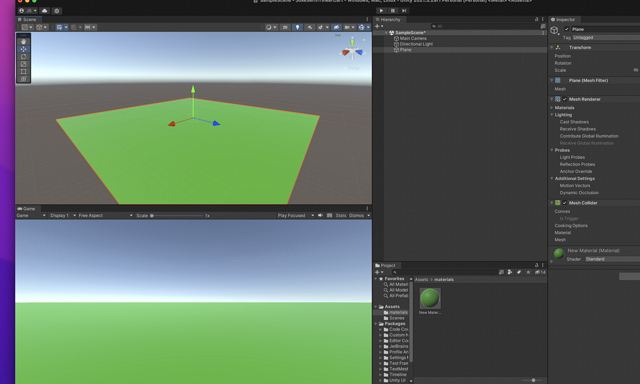Select the Hand view tool
The image size is (640, 384).
coord(23,42)
